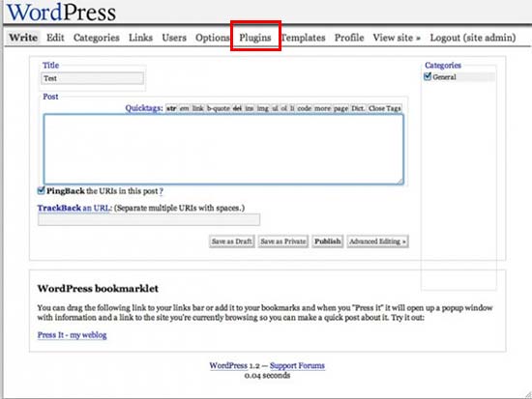
Task: Click Save as Draft button
Action: 232,242
